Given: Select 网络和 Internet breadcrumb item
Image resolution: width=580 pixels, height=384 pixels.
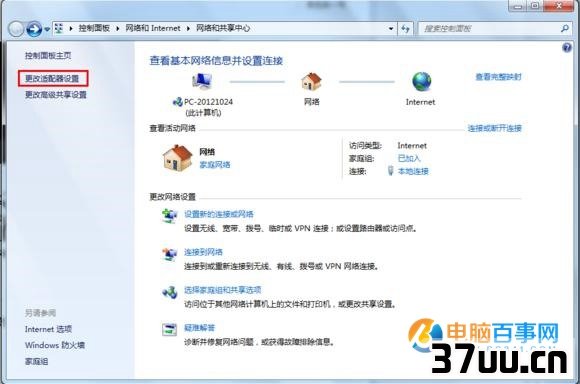Looking at the screenshot, I should (x=153, y=28).
